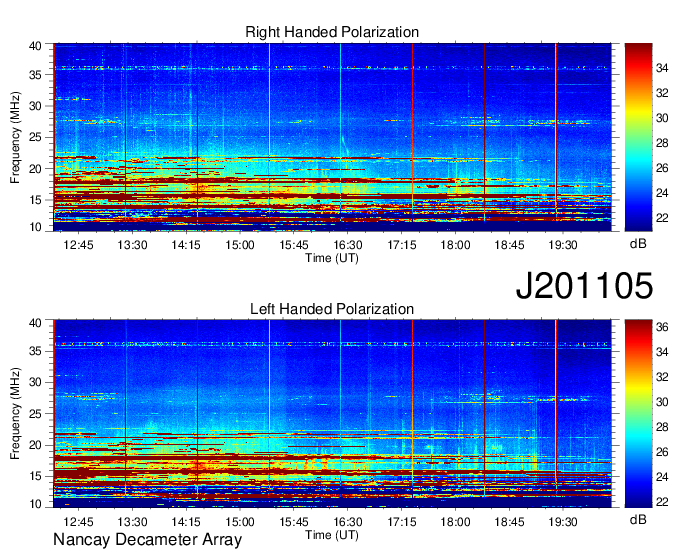Click the Left Handed Polarization plot title
The height and width of the screenshot is (552, 680).
332,309
